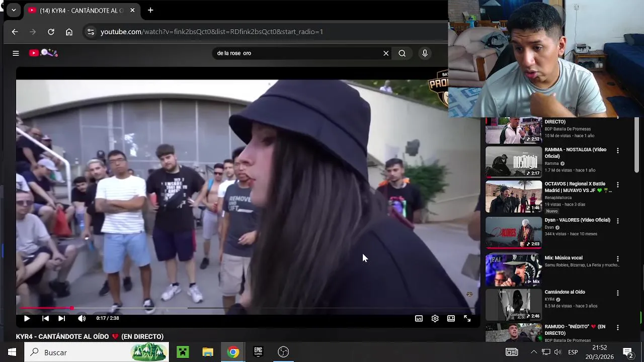Open options menu for RAMUDO - INÉDITO
644x362 pixels.
[x=618, y=327]
